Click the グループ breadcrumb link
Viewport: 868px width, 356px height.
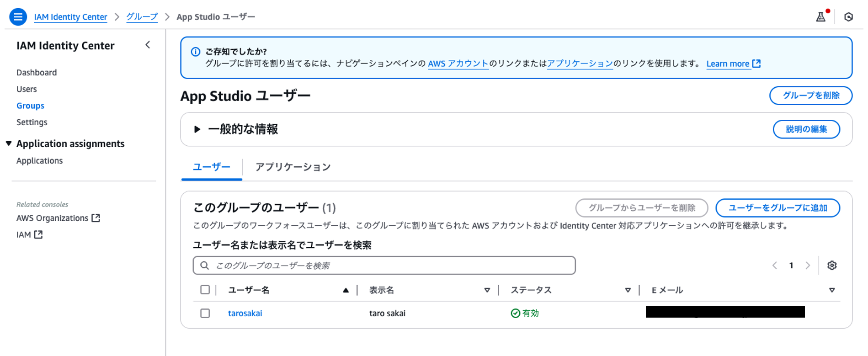[142, 17]
